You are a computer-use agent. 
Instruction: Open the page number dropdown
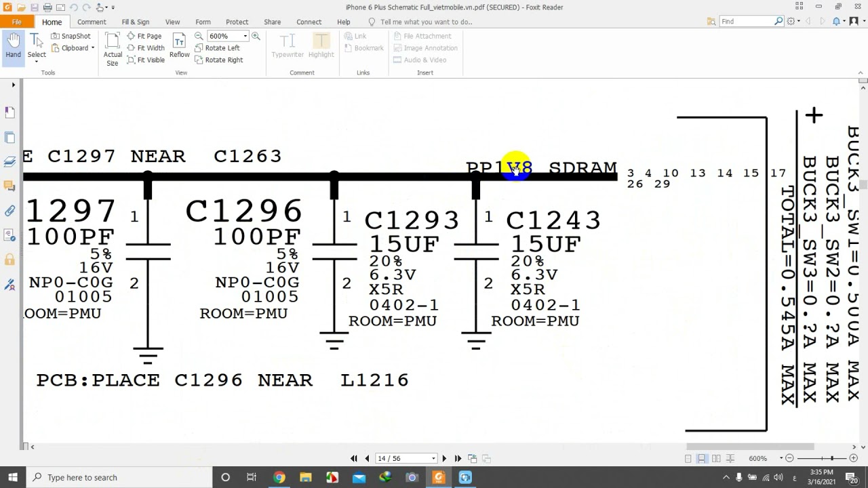(x=433, y=459)
